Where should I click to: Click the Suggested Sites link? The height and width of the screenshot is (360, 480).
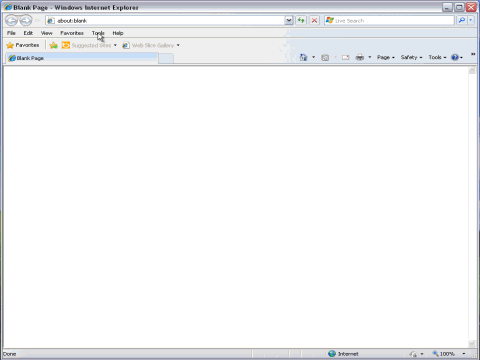[x=86, y=45]
